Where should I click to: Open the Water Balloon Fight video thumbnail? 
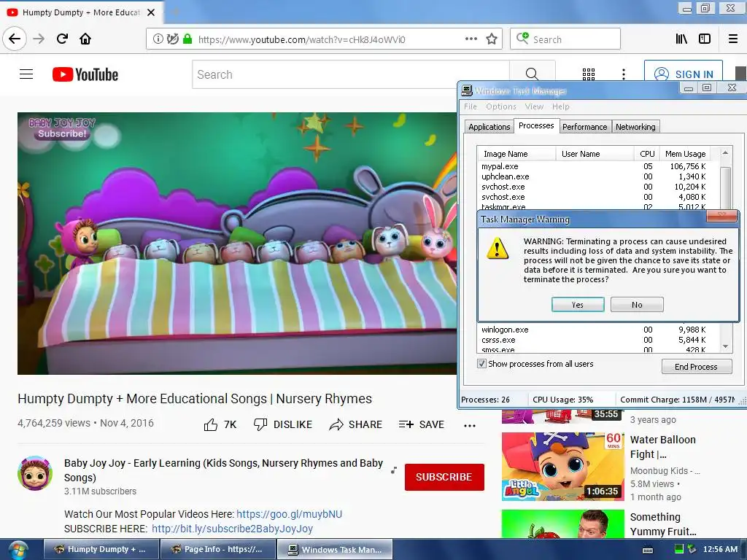point(562,466)
